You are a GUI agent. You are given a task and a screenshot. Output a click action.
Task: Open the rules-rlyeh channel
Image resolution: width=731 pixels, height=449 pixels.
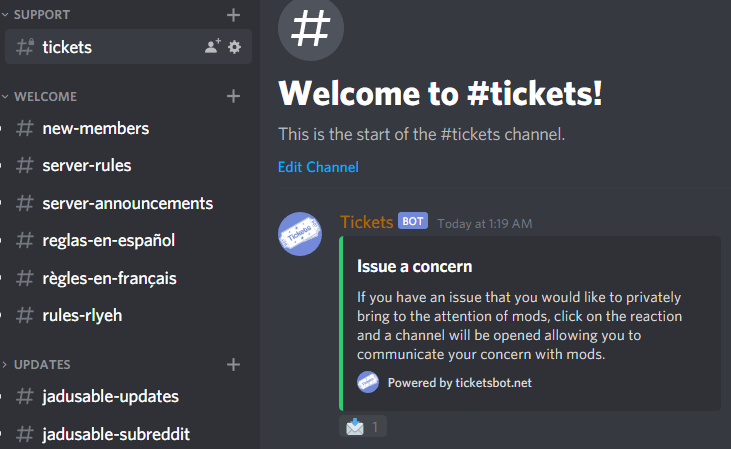pos(82,315)
